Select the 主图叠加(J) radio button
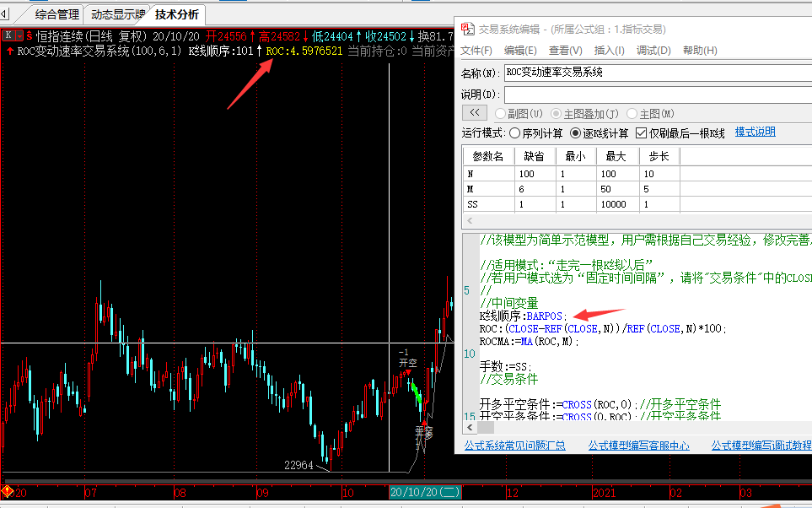Screen dimensions: 812x508 [x=557, y=114]
